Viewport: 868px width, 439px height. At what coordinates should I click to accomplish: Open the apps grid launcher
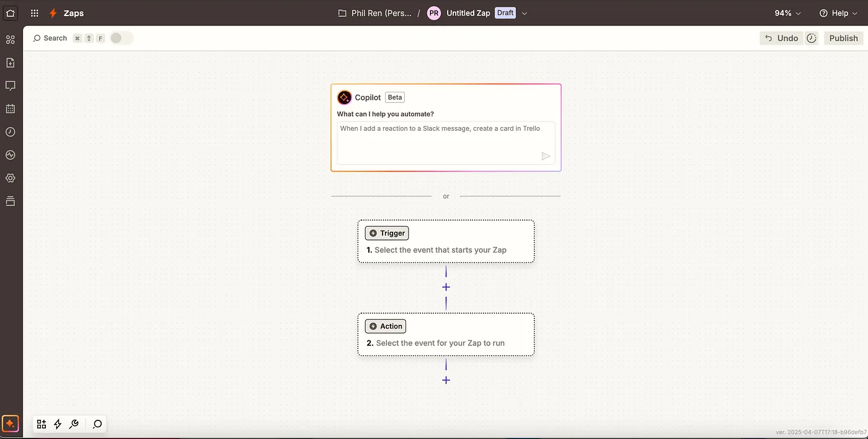[x=35, y=13]
